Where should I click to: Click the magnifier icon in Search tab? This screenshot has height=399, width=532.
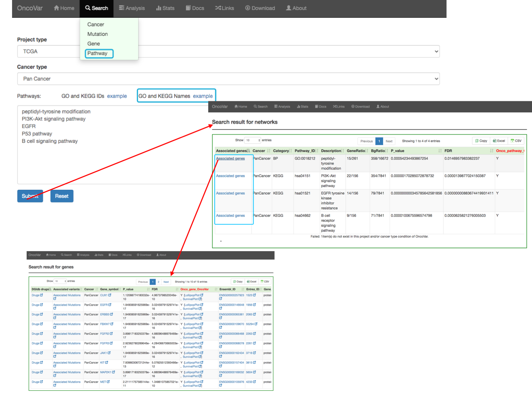pyautogui.click(x=87, y=8)
